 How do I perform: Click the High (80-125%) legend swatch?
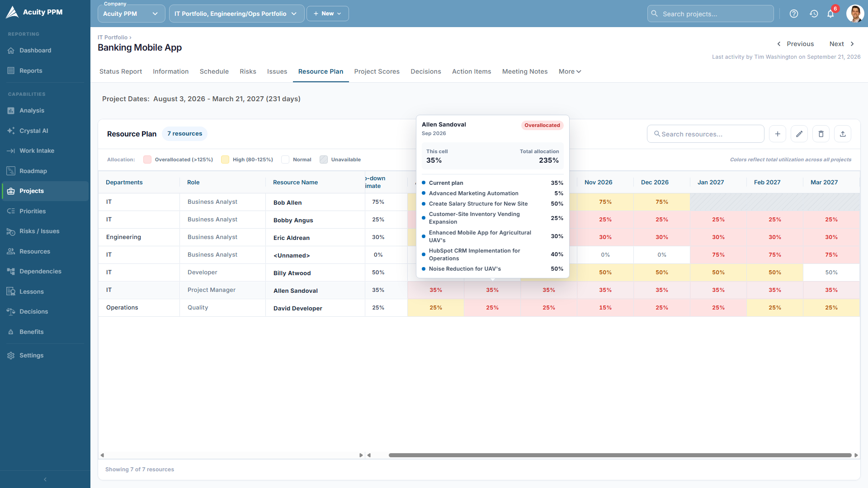225,160
